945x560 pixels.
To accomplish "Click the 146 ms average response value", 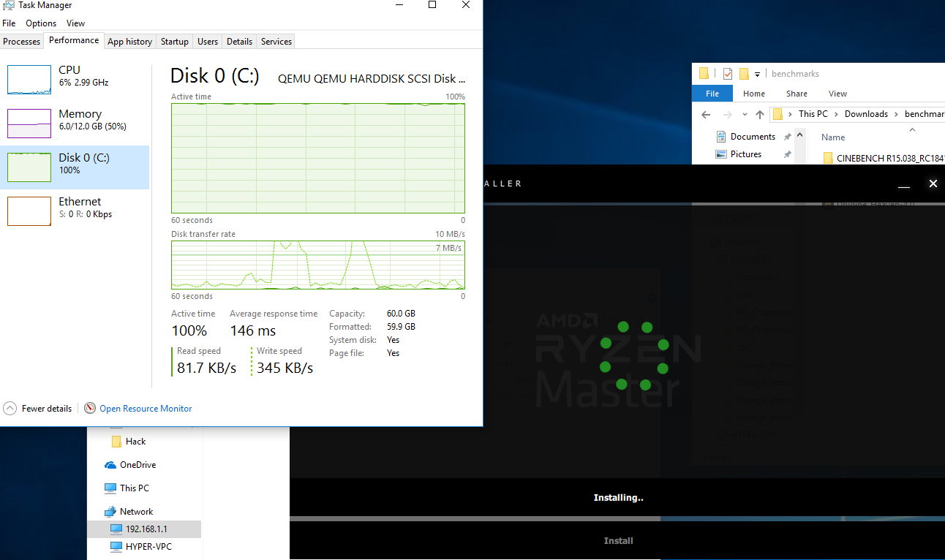I will [253, 330].
